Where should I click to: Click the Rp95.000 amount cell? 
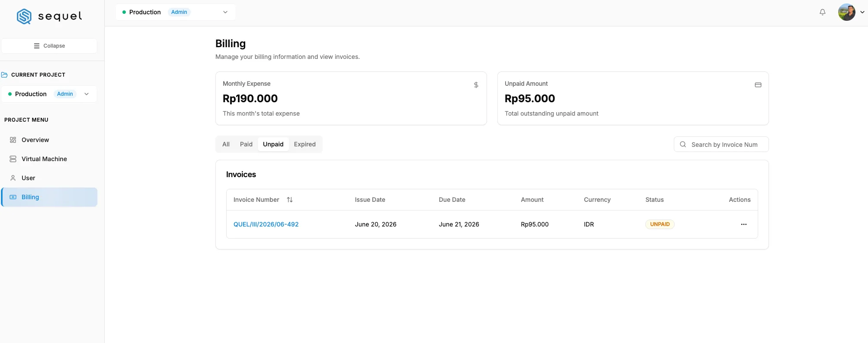tap(535, 224)
